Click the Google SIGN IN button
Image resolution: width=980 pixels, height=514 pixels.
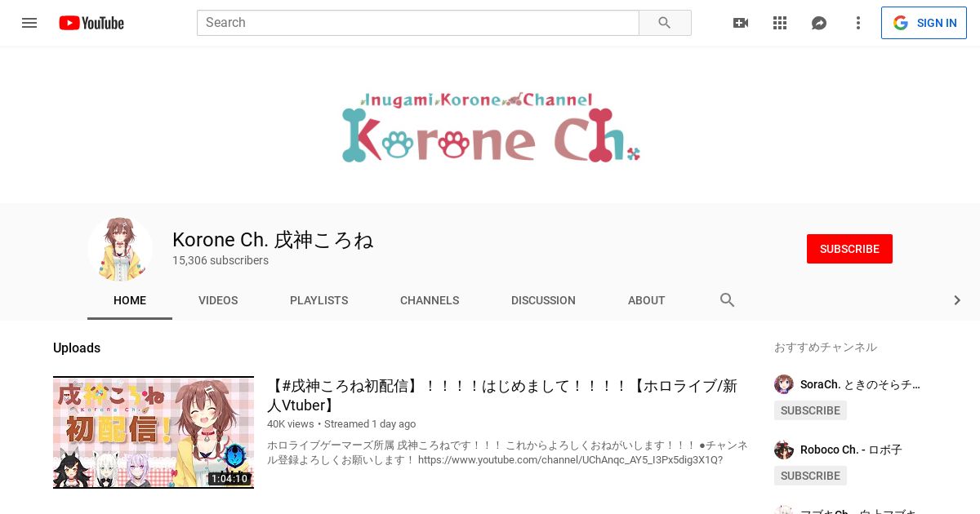pos(924,23)
